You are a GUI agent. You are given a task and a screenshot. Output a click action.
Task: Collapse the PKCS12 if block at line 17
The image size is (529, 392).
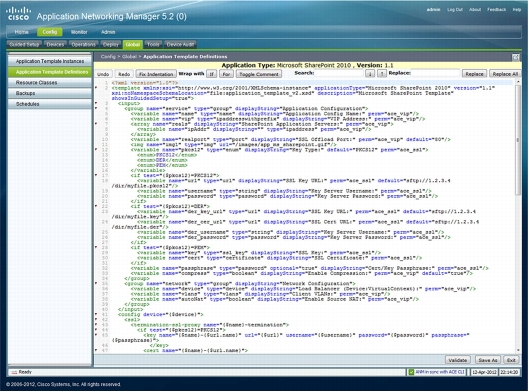pos(96,175)
